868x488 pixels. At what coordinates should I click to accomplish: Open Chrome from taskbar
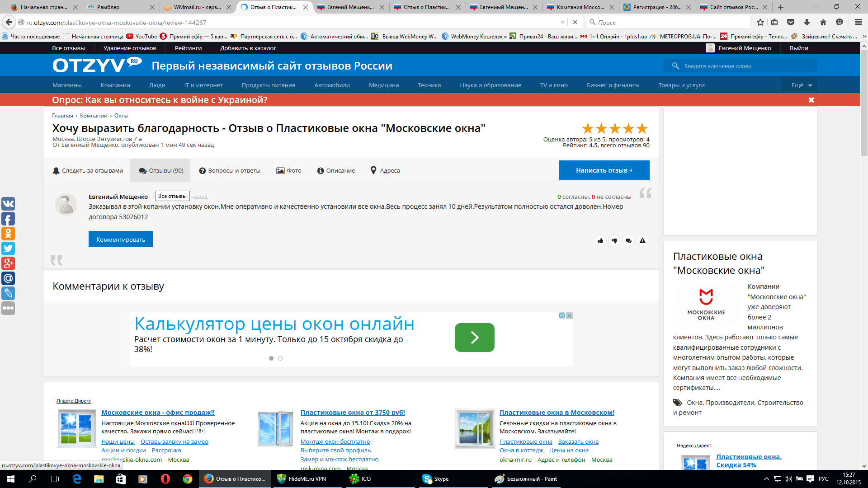(187, 479)
